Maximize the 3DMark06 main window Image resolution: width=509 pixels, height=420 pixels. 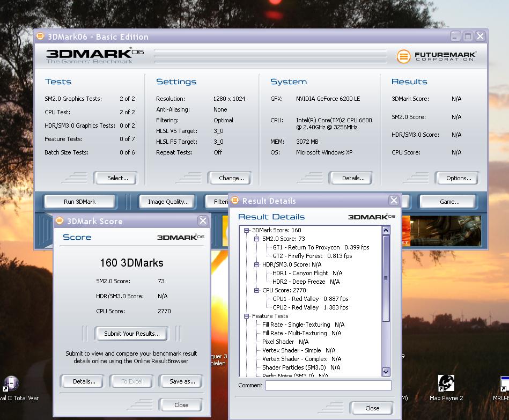click(468, 36)
